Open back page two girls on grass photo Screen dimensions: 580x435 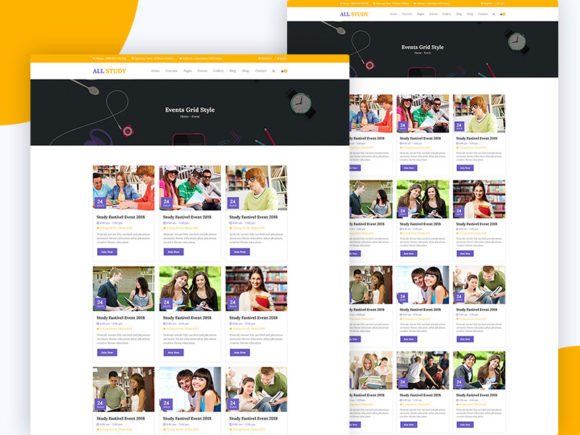[423, 199]
